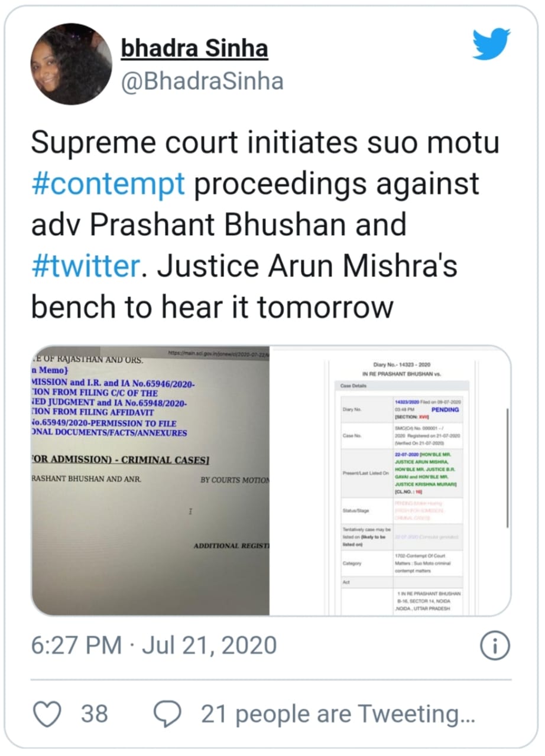This screenshot has width=545, height=756.
Task: Click the PENDING status label in the image
Action: [x=445, y=409]
